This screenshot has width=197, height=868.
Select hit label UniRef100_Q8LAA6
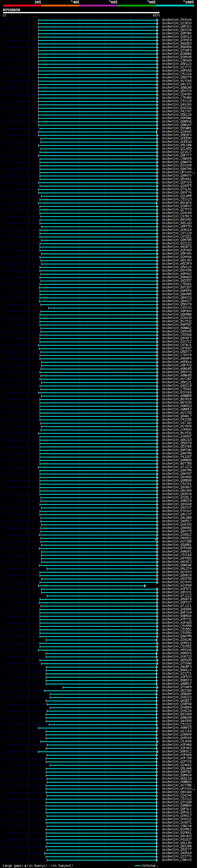pyautogui.click(x=176, y=768)
